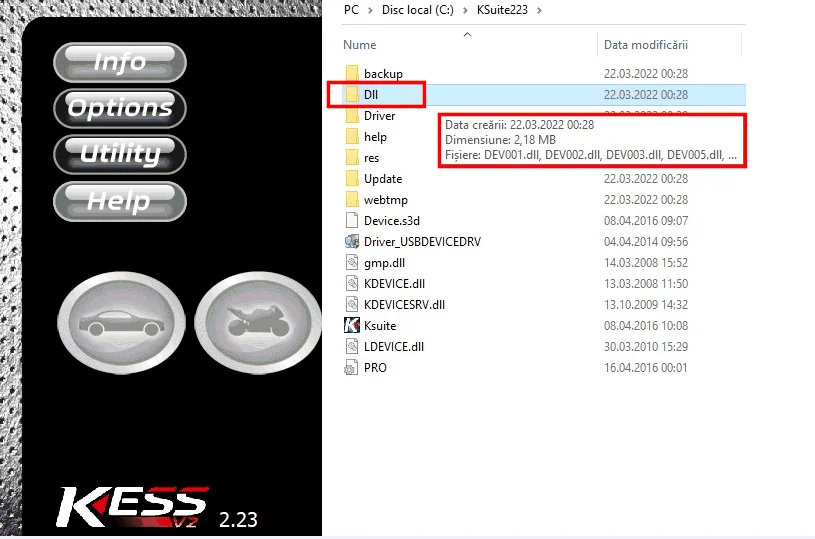Click the sort arrow above Nume column
815x539 pixels.
pos(467,34)
